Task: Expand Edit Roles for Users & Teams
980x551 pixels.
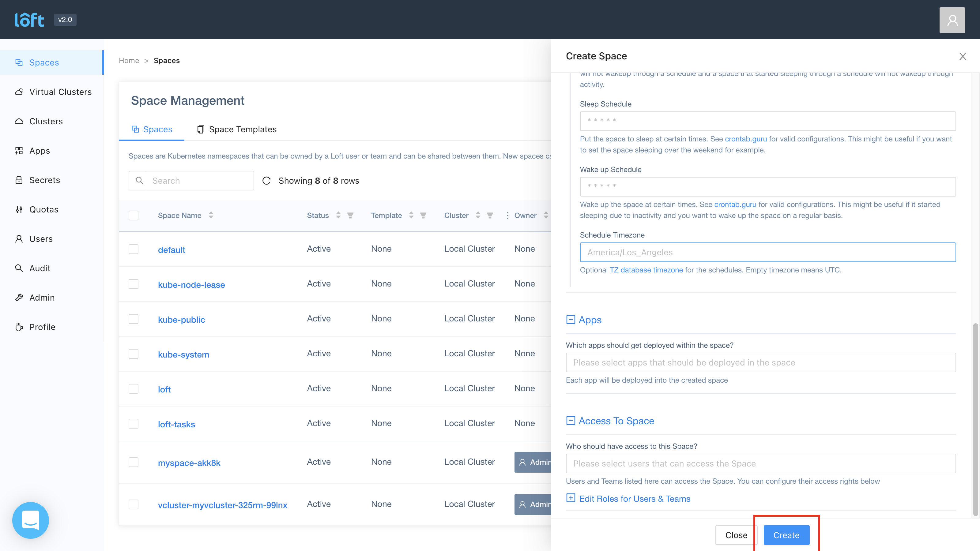Action: (571, 498)
